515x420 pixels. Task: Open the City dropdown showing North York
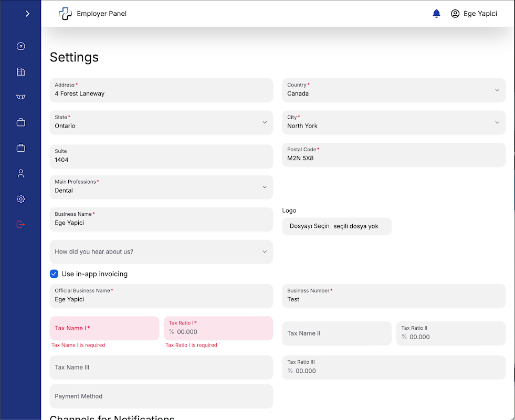pyautogui.click(x=394, y=122)
